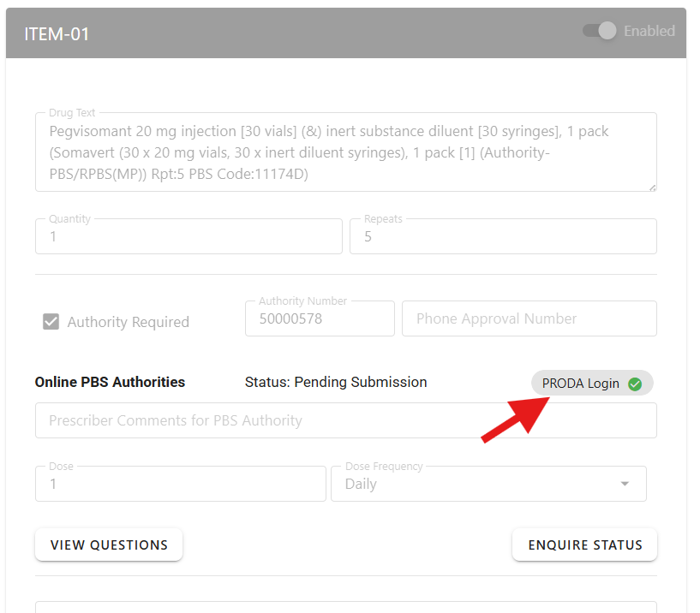Click the Status: Pending Submission text
The width and height of the screenshot is (700, 613).
(336, 382)
